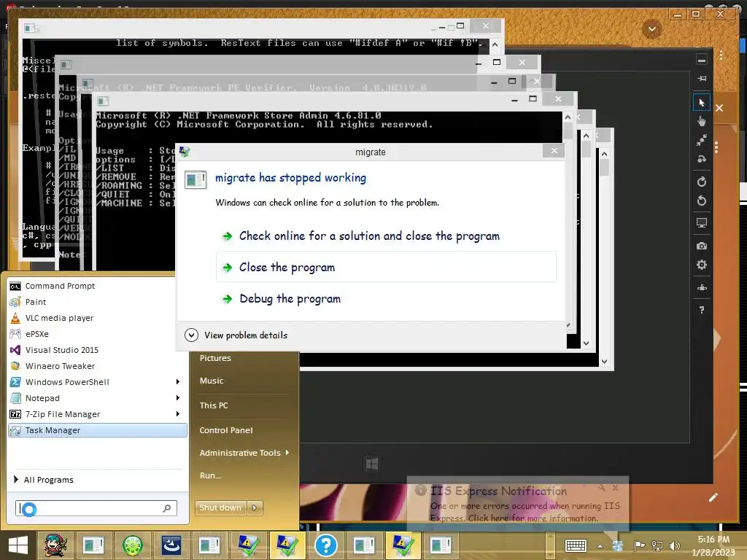Take a screenshot with the camera icon
This screenshot has height=560, width=747.
pos(701,246)
